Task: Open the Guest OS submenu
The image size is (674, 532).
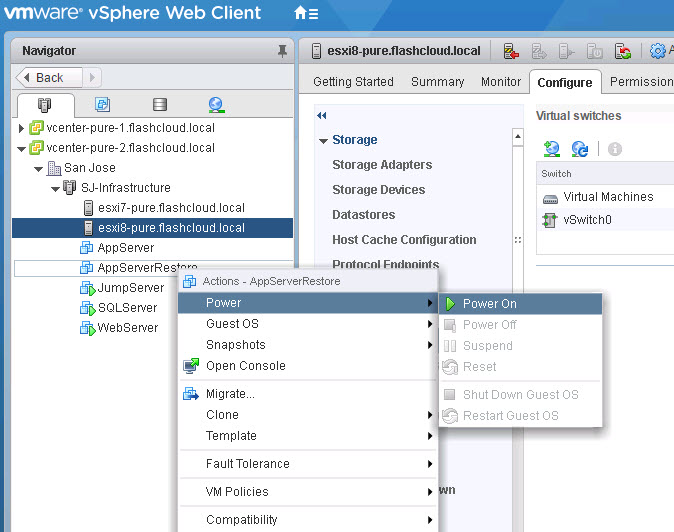Action: 307,324
